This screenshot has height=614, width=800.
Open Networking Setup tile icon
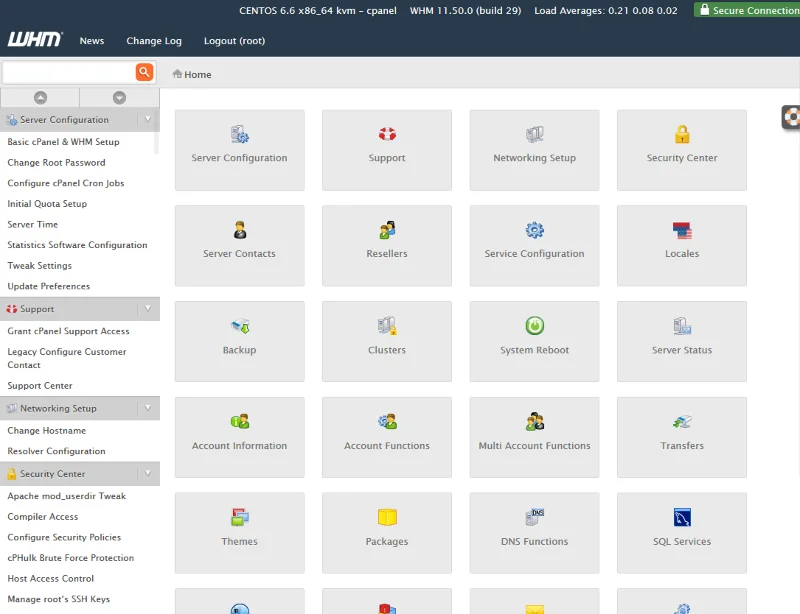click(x=535, y=135)
